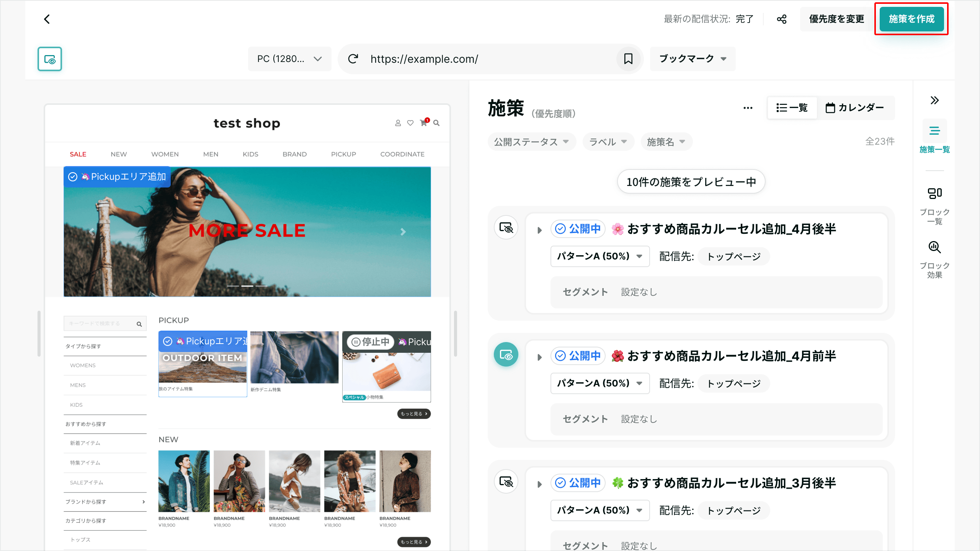The width and height of the screenshot is (980, 551).
Task: Open パターンA (50%) dropdown for 3月後半
Action: 600,510
